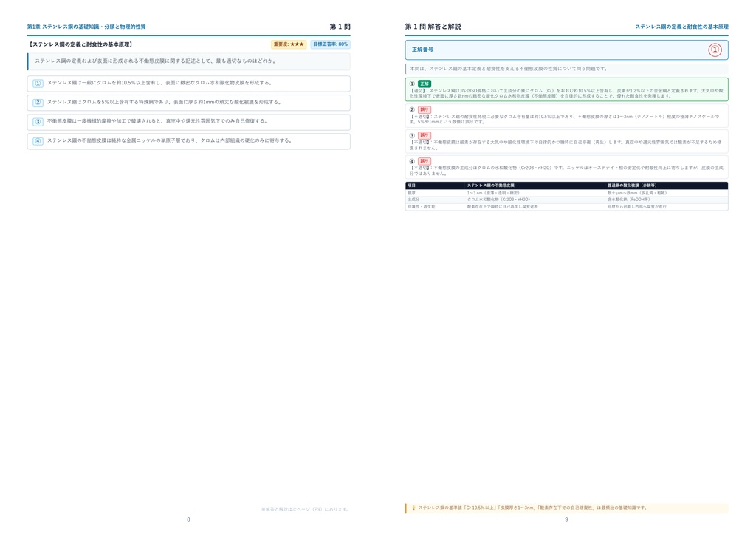Click the 目標正答率 80% badge
The image size is (756, 535).
click(x=330, y=44)
